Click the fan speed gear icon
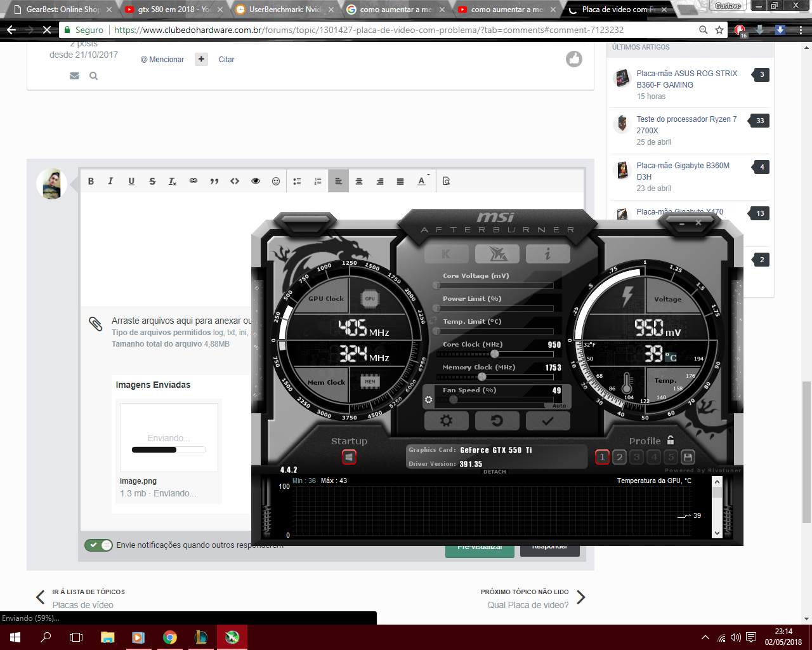Screen dimensions: 812x650 point(429,400)
